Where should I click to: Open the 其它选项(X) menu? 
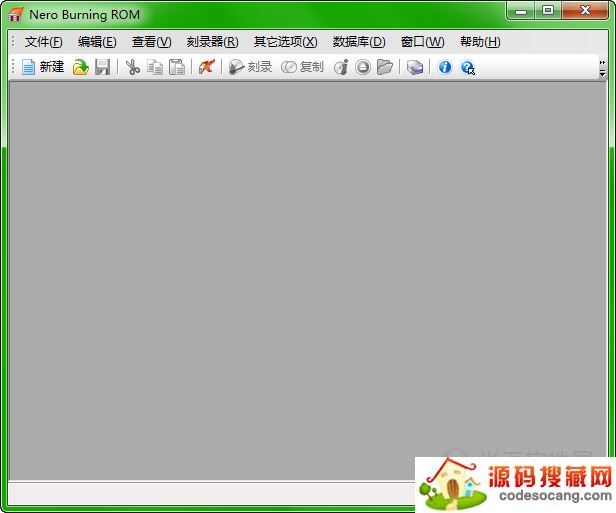click(x=285, y=42)
